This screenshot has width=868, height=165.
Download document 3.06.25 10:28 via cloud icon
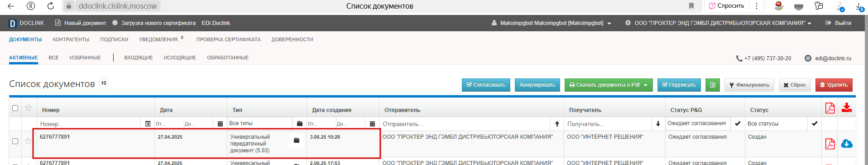(847, 144)
